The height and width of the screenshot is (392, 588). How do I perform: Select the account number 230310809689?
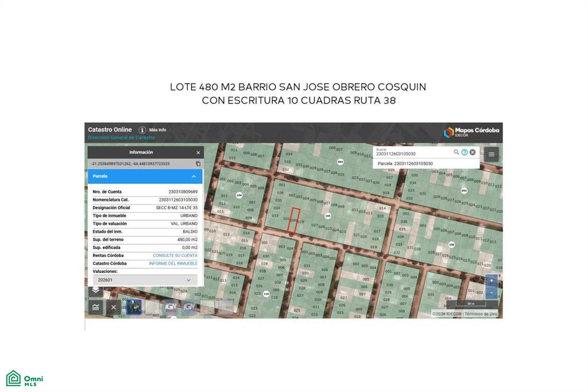(x=183, y=192)
